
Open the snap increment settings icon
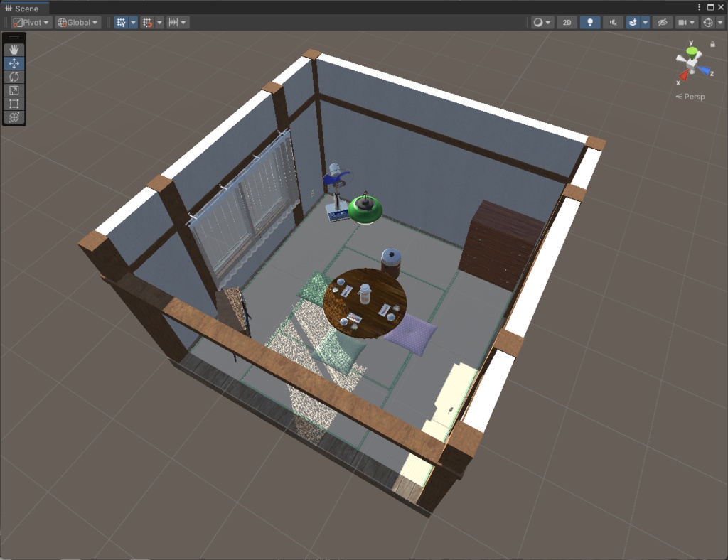(x=174, y=22)
